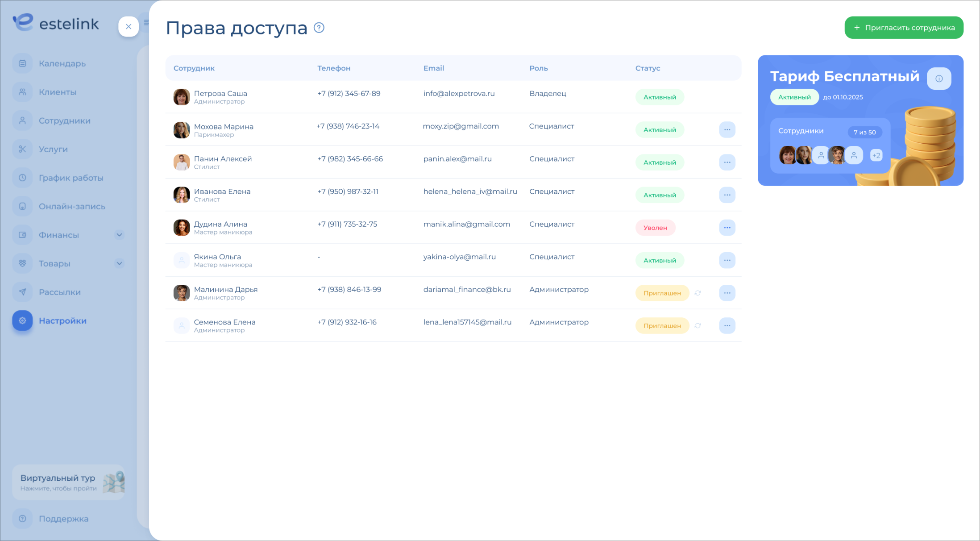Click Петрова Саша avatar in table
The width and height of the screenshot is (980, 541).
pos(182,97)
